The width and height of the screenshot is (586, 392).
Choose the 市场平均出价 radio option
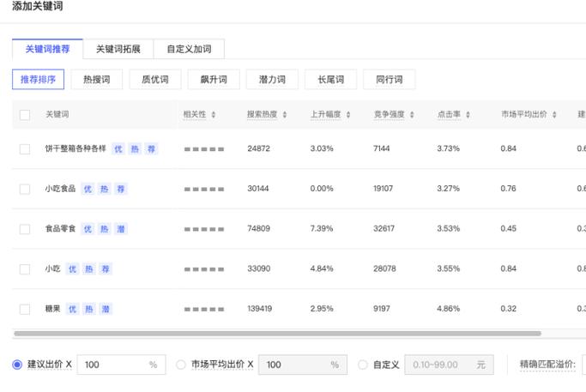click(181, 365)
